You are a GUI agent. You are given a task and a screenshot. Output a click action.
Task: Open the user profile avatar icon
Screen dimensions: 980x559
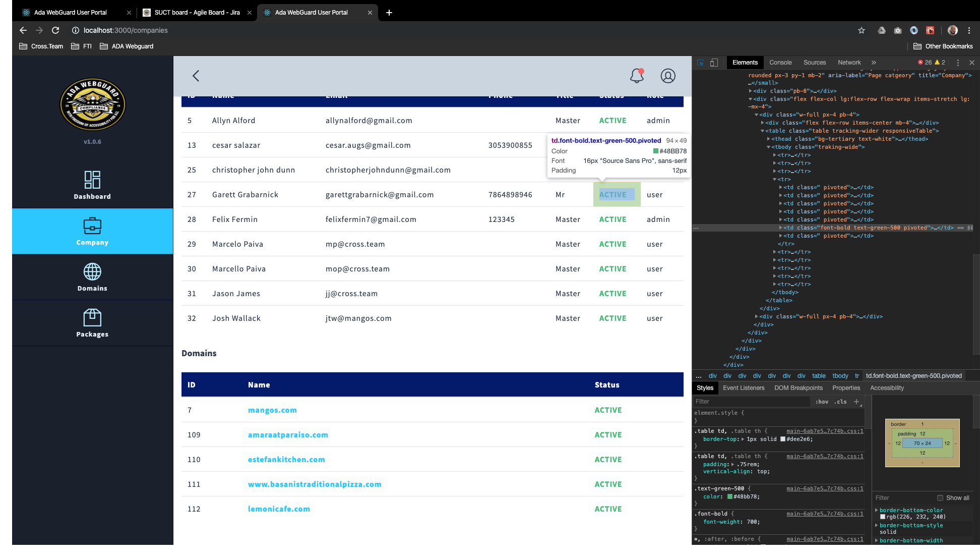[x=668, y=76]
